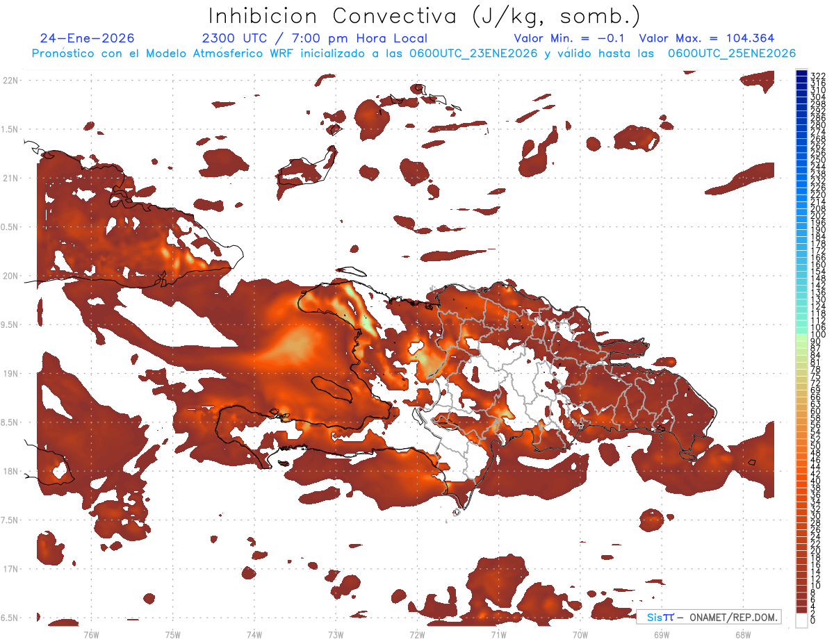Image resolution: width=834 pixels, height=644 pixels.
Task: Click the dark blue 322 swatch on color scale
Action: pos(801,74)
